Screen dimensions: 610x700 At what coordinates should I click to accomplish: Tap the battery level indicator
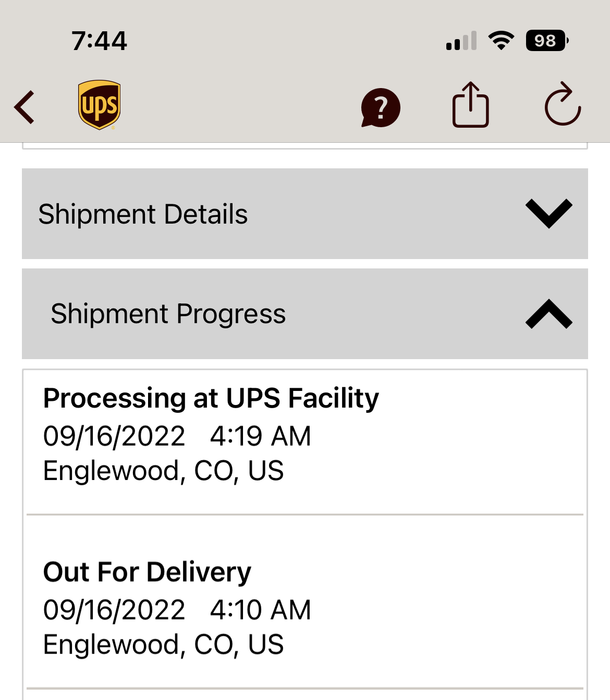click(x=546, y=41)
